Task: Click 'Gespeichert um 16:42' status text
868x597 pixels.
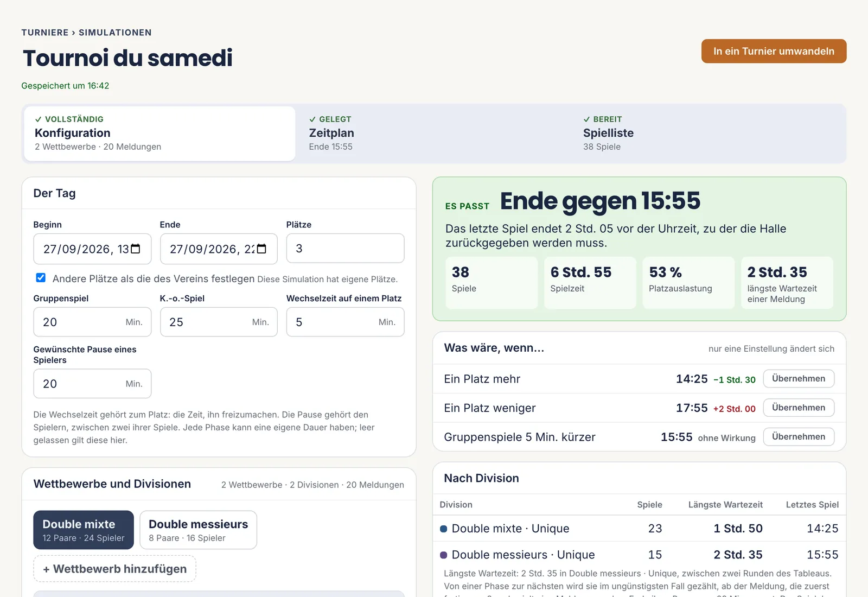Action: click(x=65, y=86)
